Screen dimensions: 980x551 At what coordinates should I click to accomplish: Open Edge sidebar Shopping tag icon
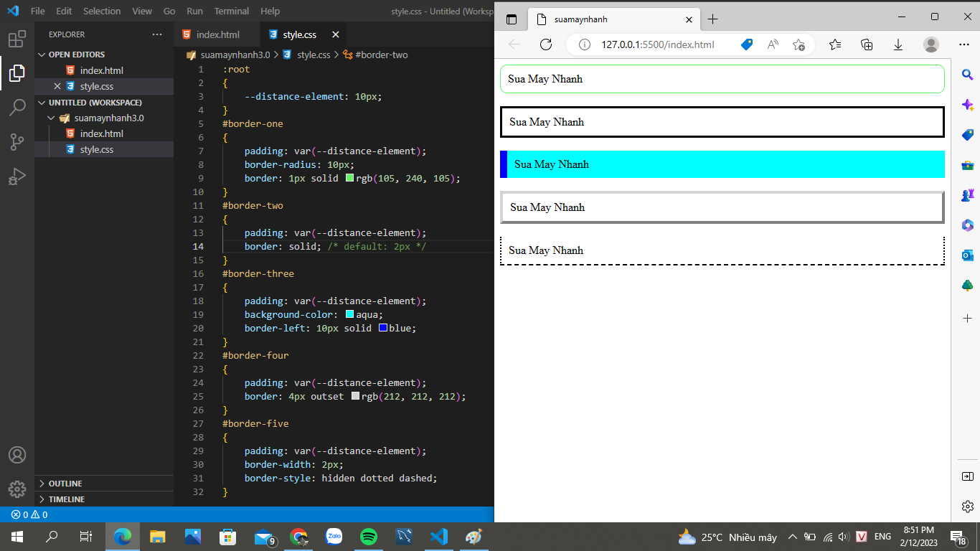point(967,135)
